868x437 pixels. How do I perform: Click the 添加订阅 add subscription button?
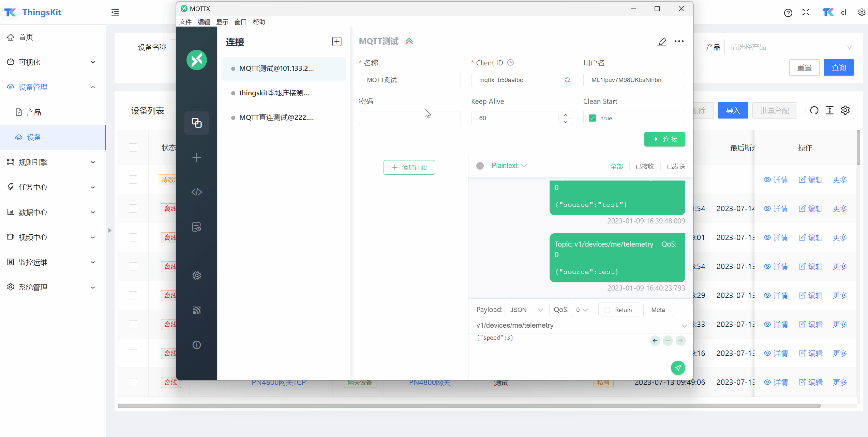(x=409, y=167)
